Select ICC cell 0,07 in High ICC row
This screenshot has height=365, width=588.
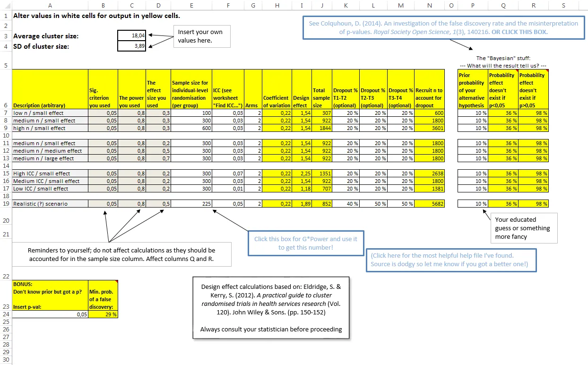coord(228,174)
